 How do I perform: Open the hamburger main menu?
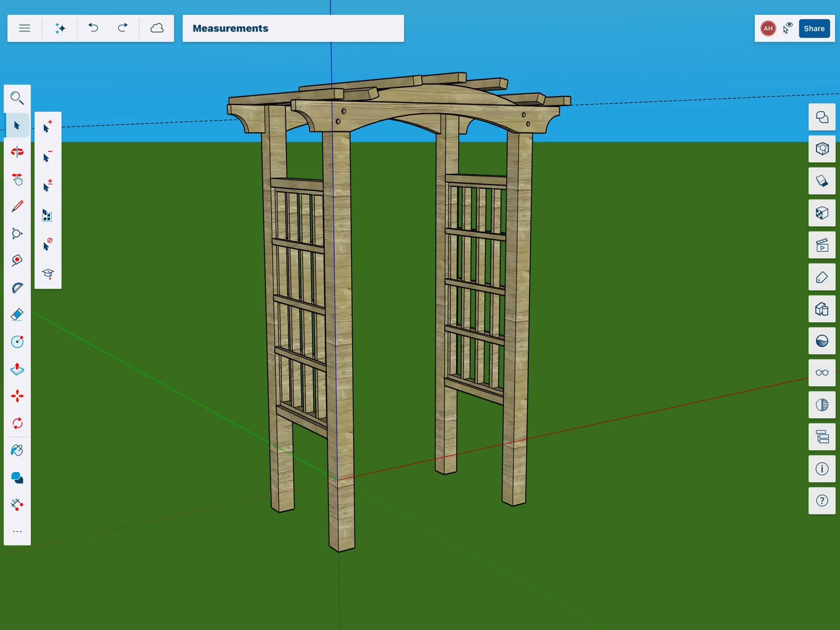25,28
